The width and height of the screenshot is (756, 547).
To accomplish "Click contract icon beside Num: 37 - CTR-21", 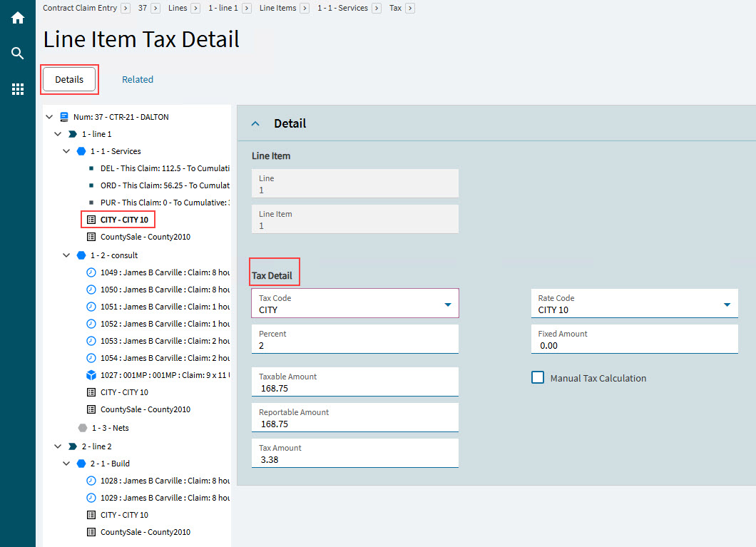I will (x=64, y=117).
